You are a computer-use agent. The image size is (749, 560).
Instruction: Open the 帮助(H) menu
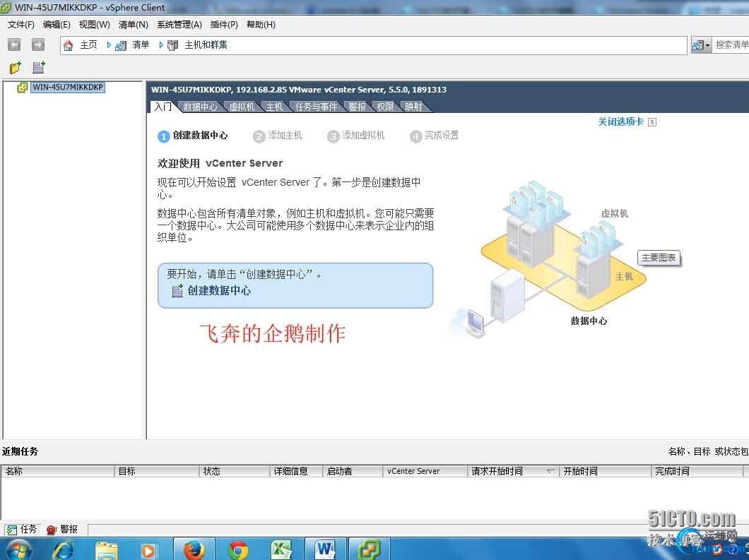coord(261,24)
